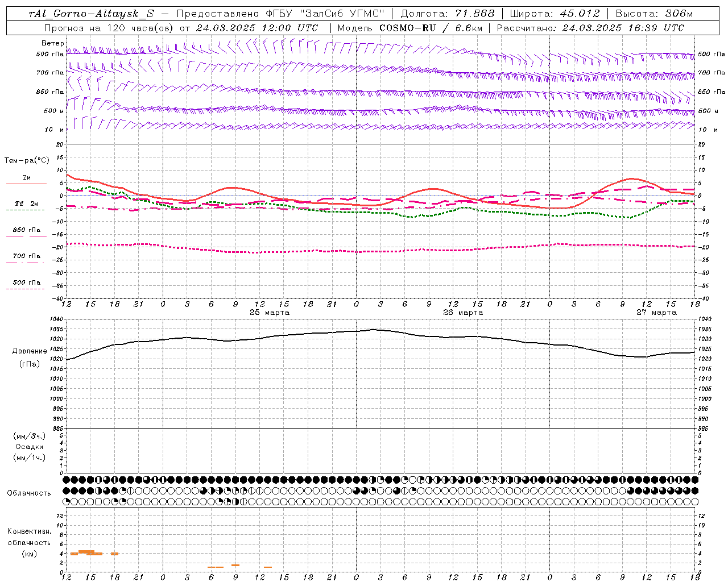
Task: Click the 700 гПа temperature legend entry
Action: [x=26, y=256]
